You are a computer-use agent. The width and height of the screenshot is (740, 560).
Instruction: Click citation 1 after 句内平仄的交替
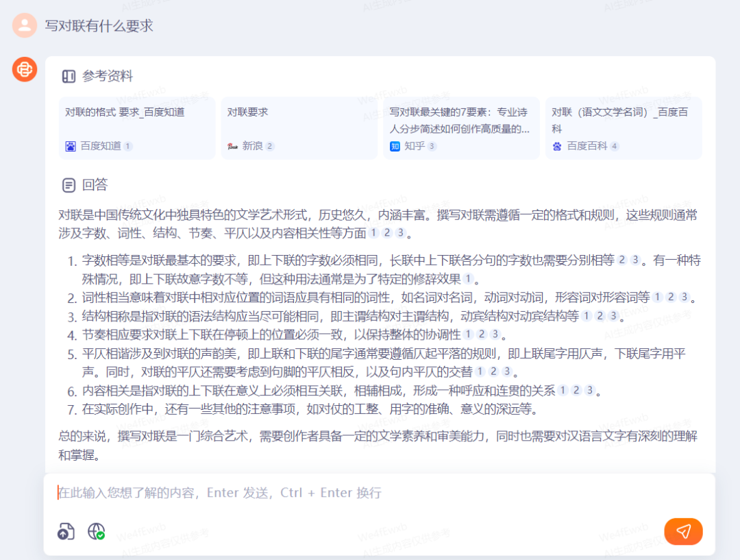pyautogui.click(x=480, y=372)
